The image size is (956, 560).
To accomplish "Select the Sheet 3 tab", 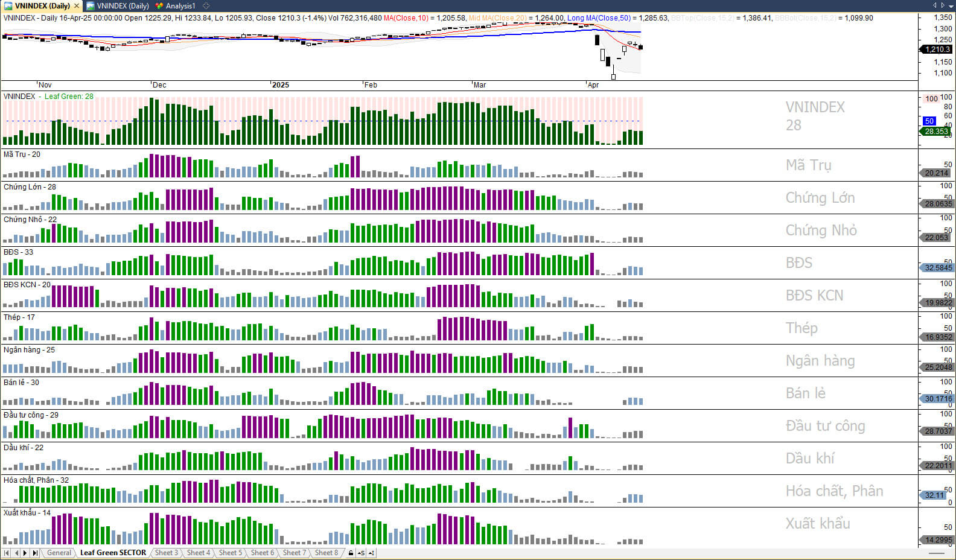I will coord(166,553).
